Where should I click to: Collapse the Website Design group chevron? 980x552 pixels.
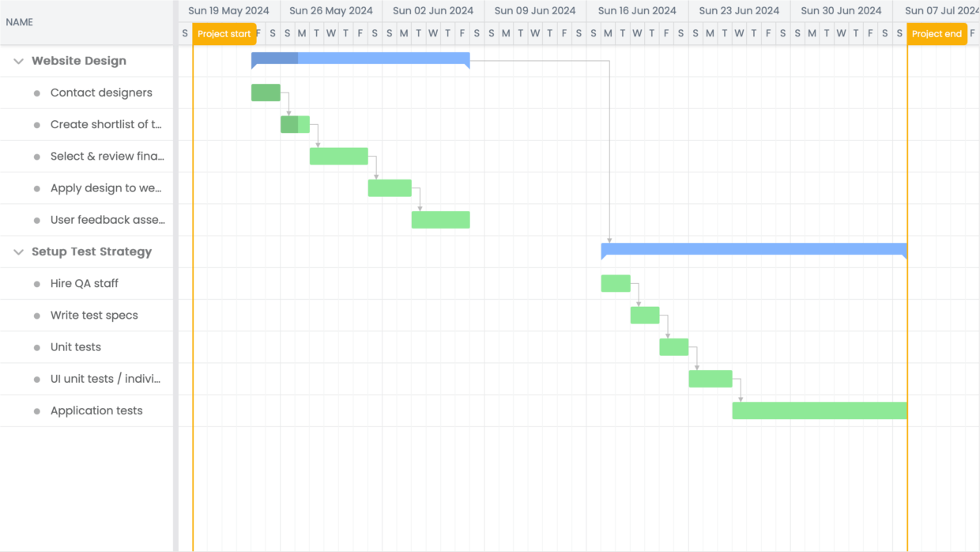17,61
